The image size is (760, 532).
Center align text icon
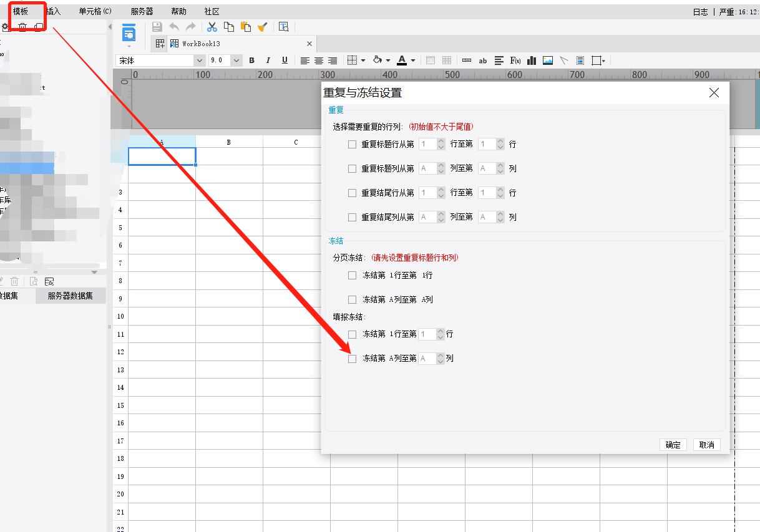(319, 60)
